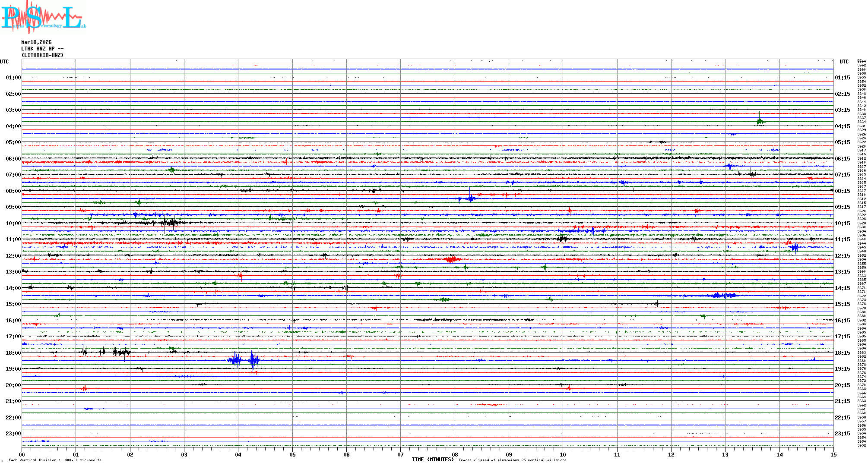Select the LTHK HNZ HP station text

tap(42, 49)
